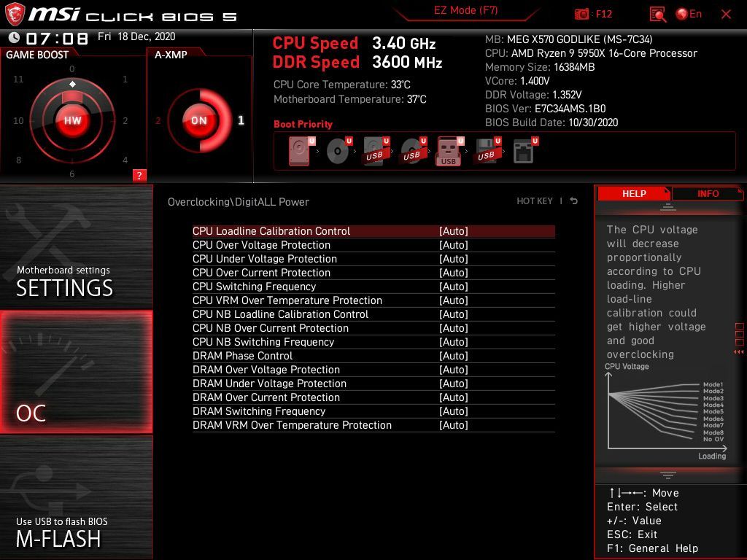Close the BIOS with the X icon
747x560 pixels.
click(x=726, y=15)
